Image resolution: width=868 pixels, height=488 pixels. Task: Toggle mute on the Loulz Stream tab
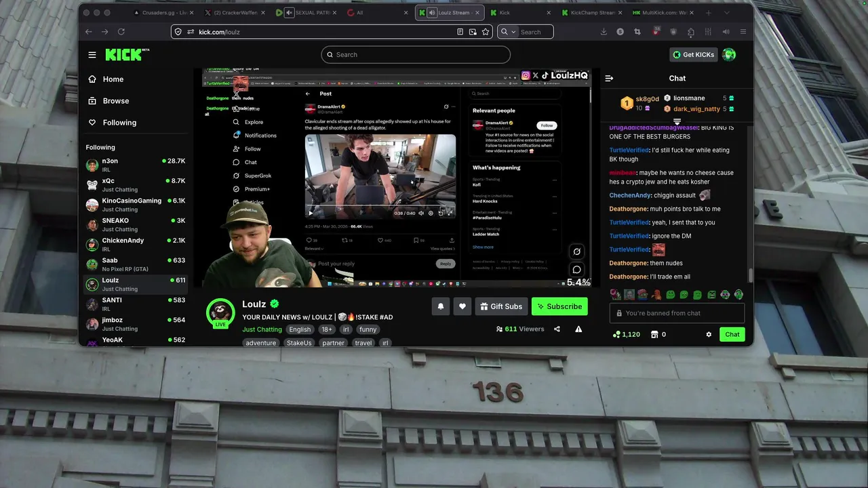432,13
